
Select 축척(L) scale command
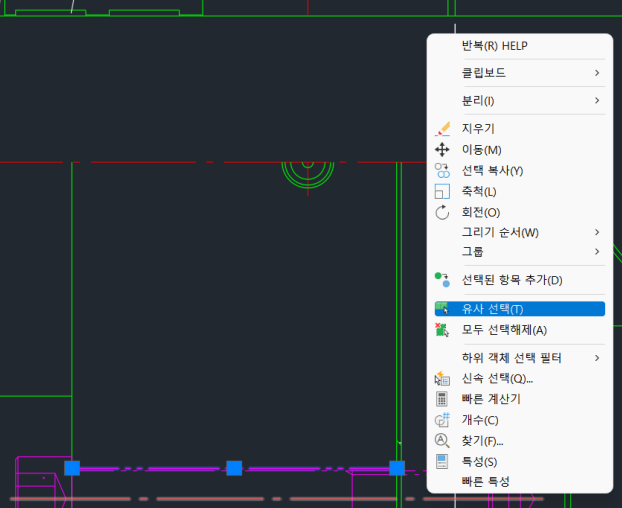click(520, 192)
